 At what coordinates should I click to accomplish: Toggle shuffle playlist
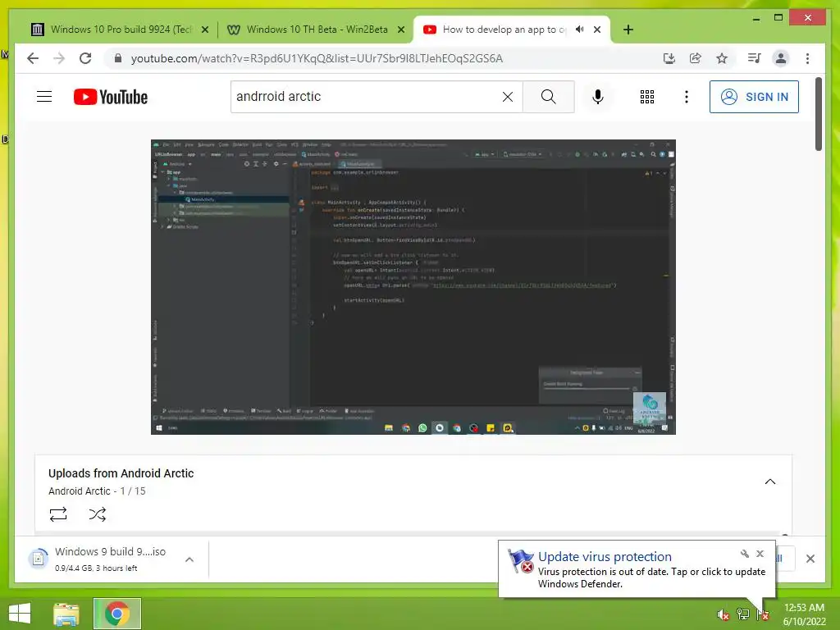pyautogui.click(x=97, y=514)
